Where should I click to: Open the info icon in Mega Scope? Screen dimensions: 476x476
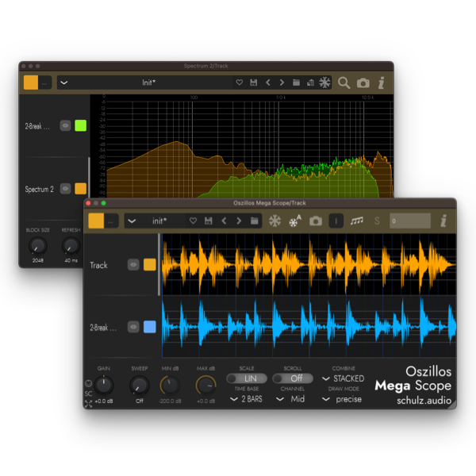click(x=443, y=221)
